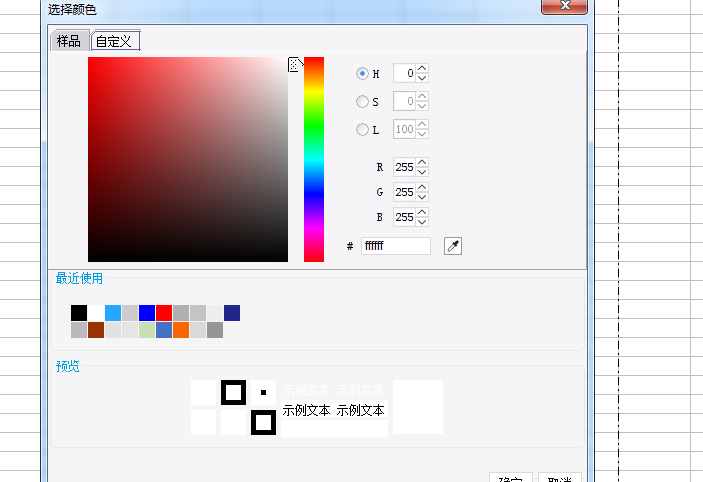
Task: Decrease the L value with down arrow
Action: tap(422, 134)
